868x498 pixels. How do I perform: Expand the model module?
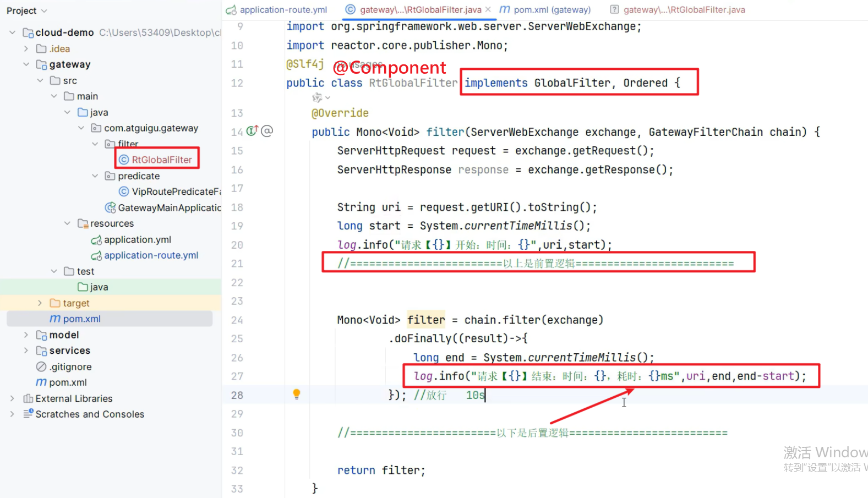coord(26,335)
